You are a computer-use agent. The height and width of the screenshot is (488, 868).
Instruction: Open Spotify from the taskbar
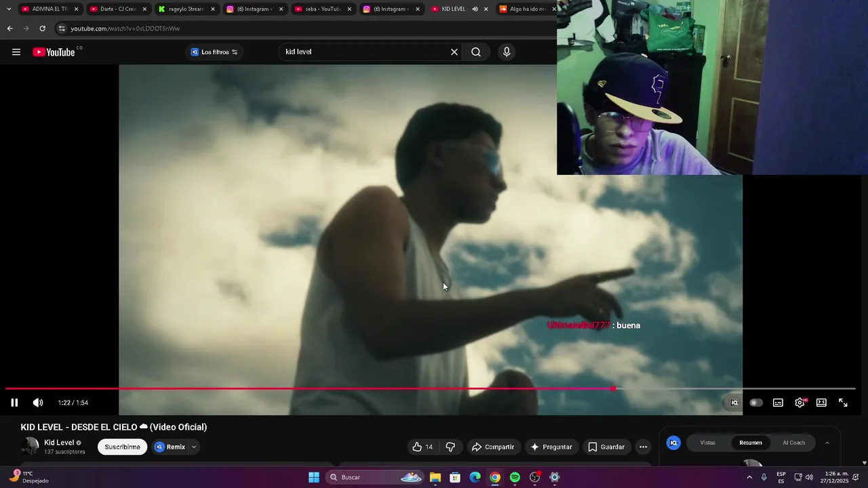(515, 477)
